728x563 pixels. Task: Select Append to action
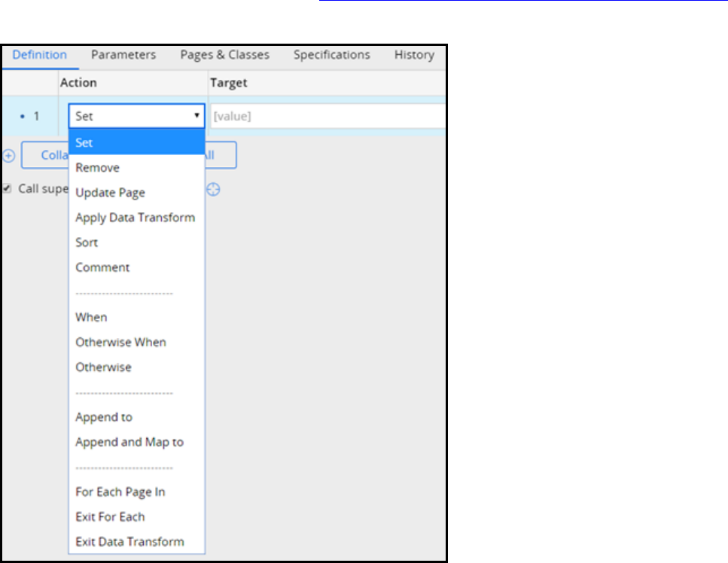coord(136,417)
